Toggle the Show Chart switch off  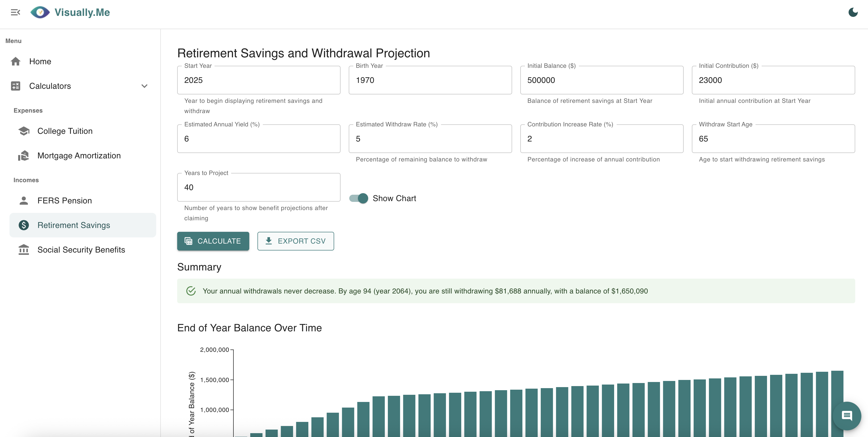coord(359,198)
